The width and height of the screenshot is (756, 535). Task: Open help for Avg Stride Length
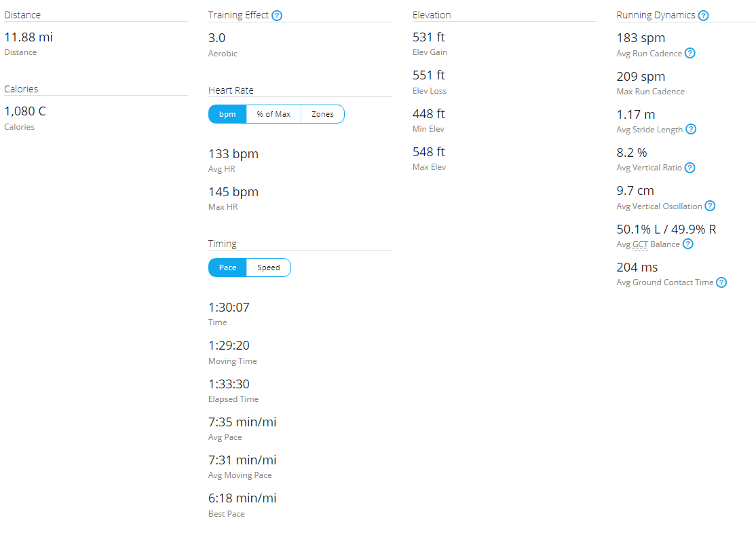691,129
